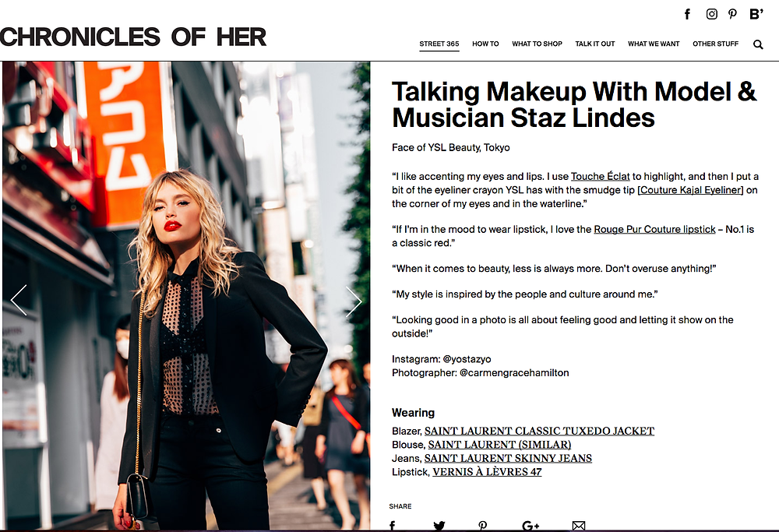
Task: Open Saint Laurent (Similar) blouse link
Action: 499,445
